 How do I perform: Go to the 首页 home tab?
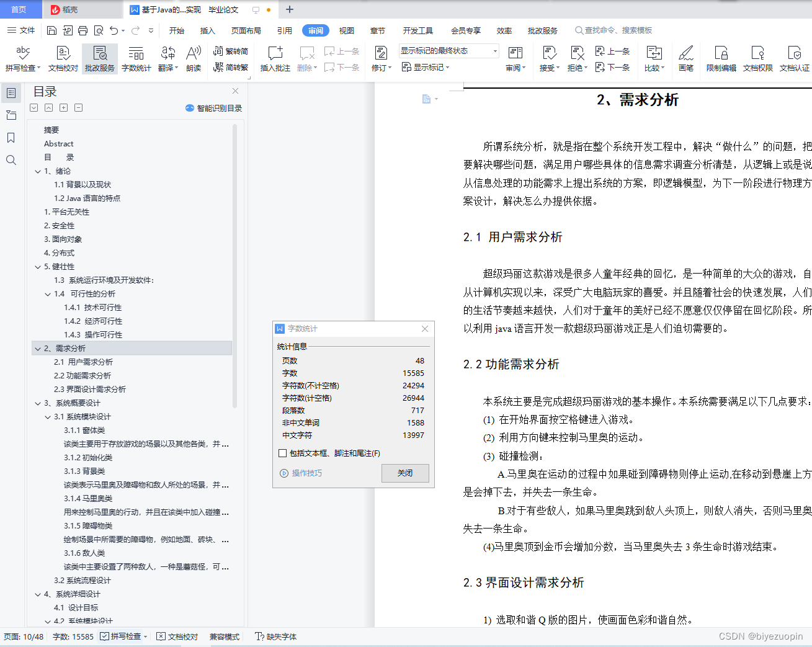(x=19, y=9)
